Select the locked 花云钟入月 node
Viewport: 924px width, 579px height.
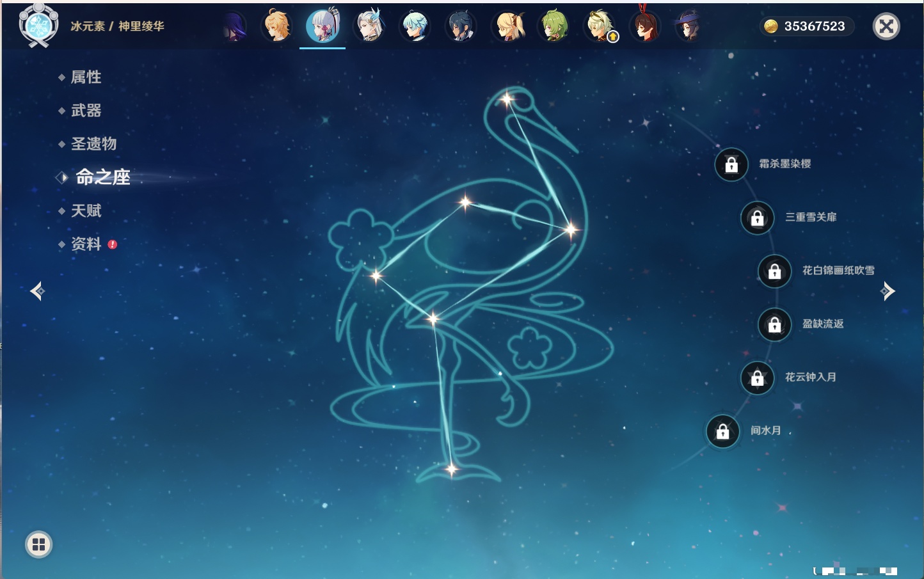click(x=757, y=378)
